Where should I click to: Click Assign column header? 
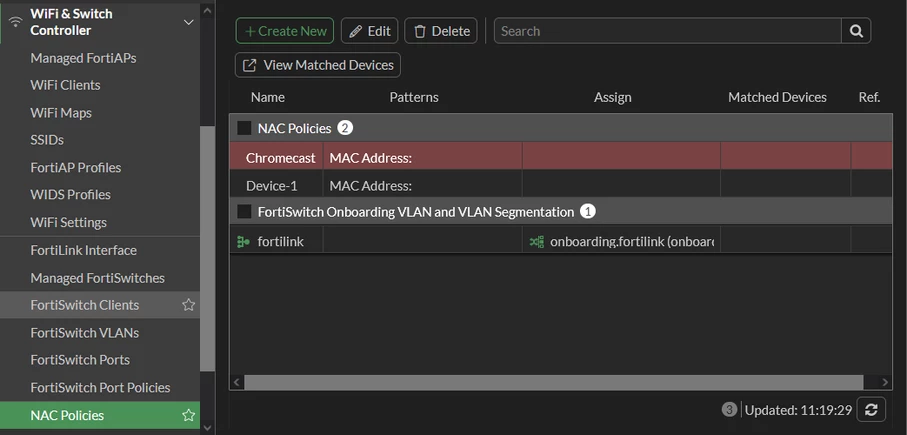pyautogui.click(x=613, y=97)
